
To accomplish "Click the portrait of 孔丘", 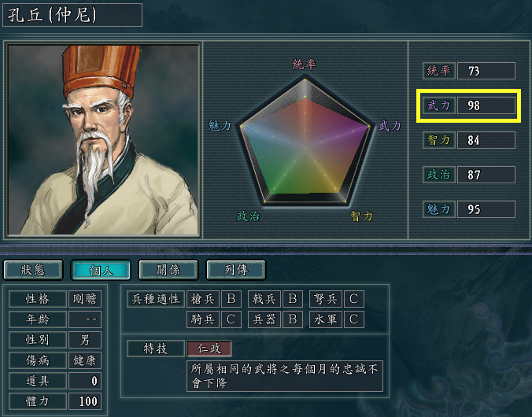I will point(103,139).
